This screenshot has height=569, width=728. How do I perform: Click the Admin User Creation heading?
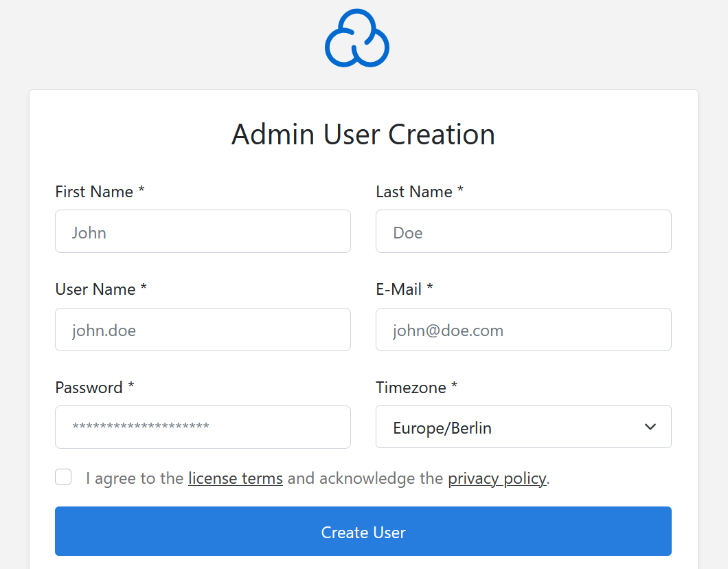(363, 135)
